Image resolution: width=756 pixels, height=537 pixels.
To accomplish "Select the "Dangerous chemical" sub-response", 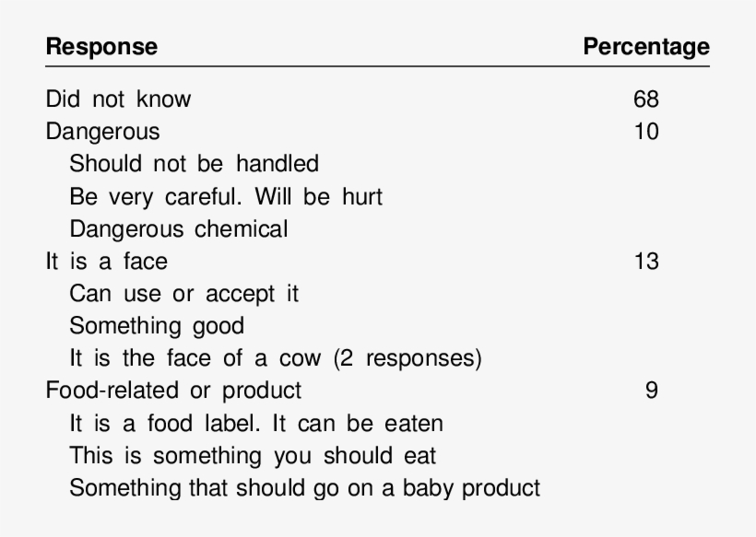I will click(179, 228).
